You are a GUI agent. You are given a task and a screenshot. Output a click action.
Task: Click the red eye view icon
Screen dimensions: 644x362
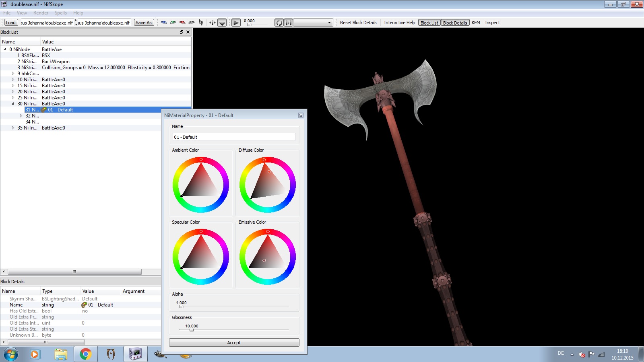(182, 23)
